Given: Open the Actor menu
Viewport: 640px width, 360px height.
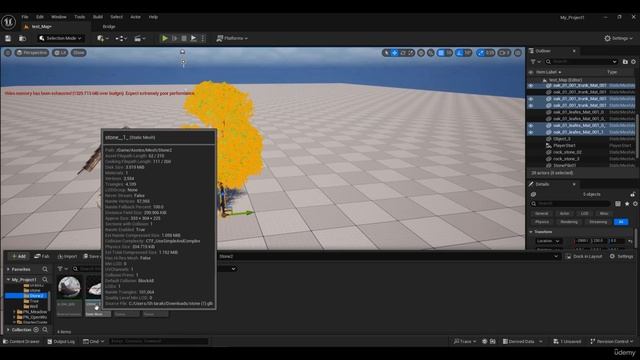Looking at the screenshot, I should point(136,17).
